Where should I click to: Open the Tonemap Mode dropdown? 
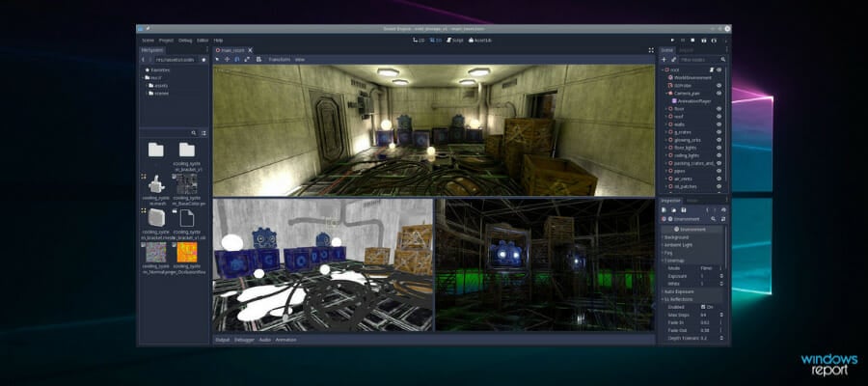tap(712, 268)
